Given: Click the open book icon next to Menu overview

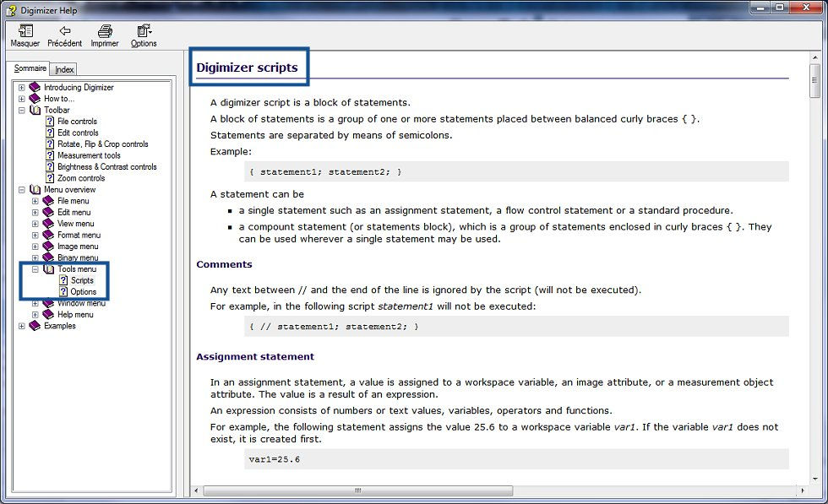Looking at the screenshot, I should [35, 189].
